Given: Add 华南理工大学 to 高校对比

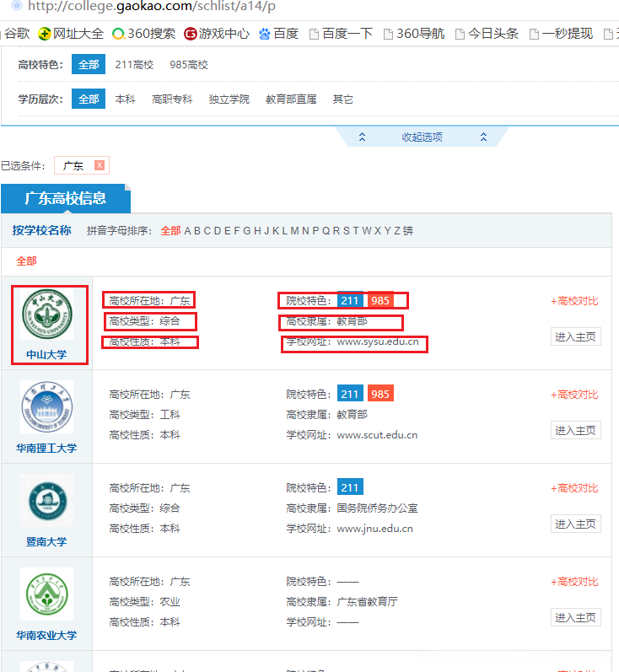Looking at the screenshot, I should pos(574,395).
